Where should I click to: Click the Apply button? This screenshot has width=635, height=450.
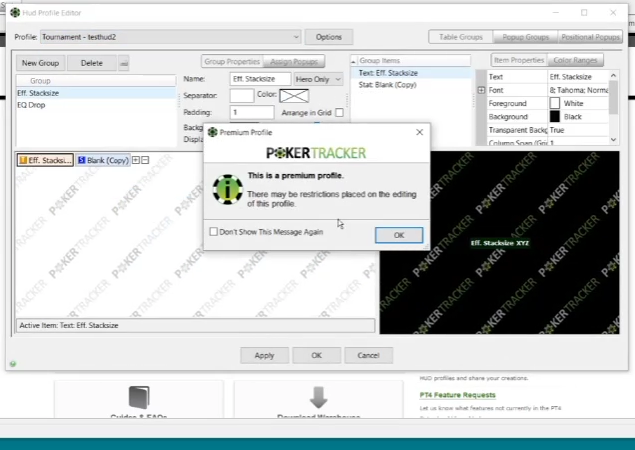[x=264, y=355]
